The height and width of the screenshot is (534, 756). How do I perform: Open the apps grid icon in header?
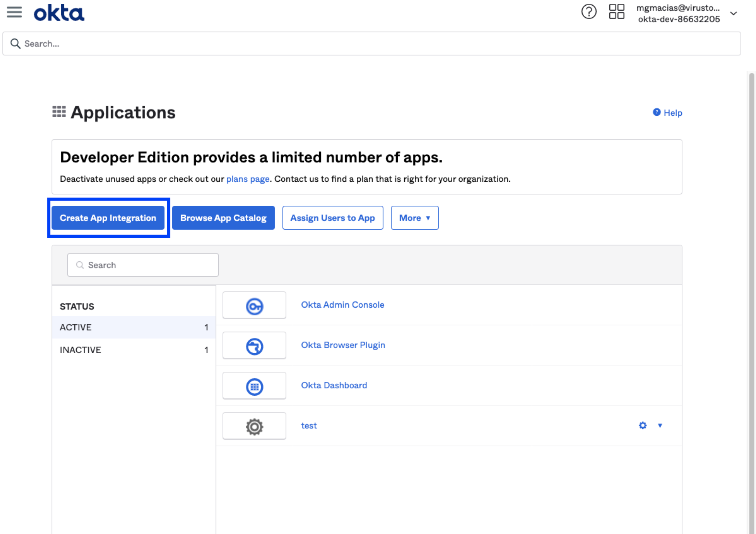[x=616, y=12]
